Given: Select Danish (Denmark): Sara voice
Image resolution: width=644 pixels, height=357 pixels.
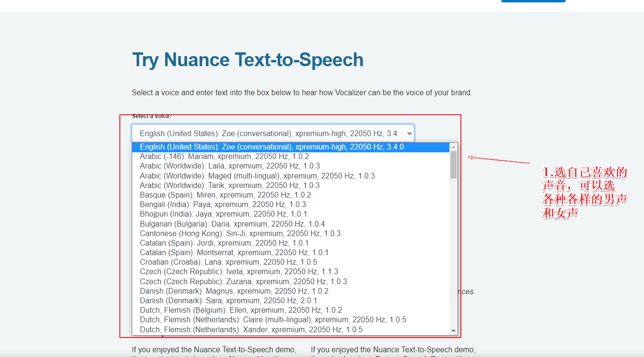Looking at the screenshot, I should tap(291, 300).
